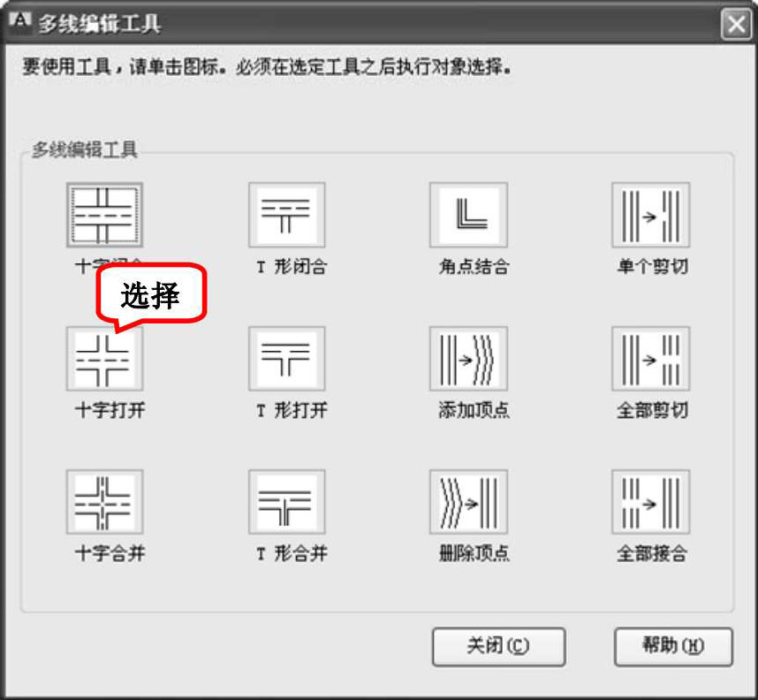Click the 角点结合 text label
Viewport: 758px width, 700px height.
(474, 267)
